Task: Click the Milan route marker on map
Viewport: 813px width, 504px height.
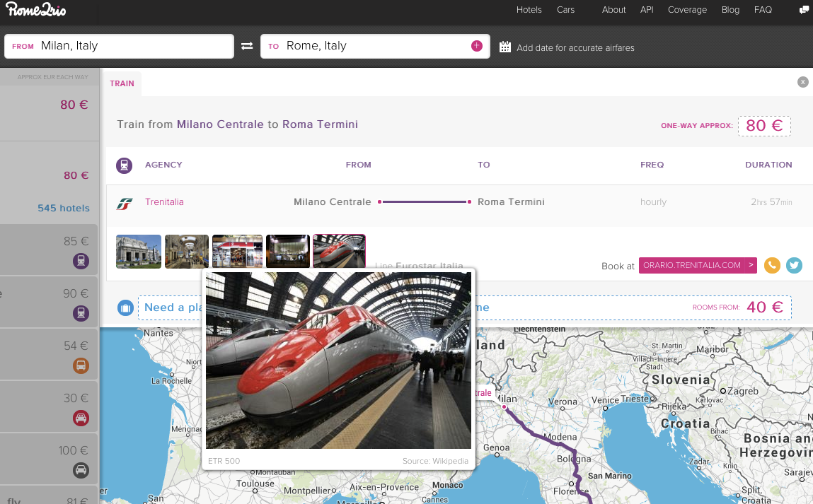Action: 504,407
